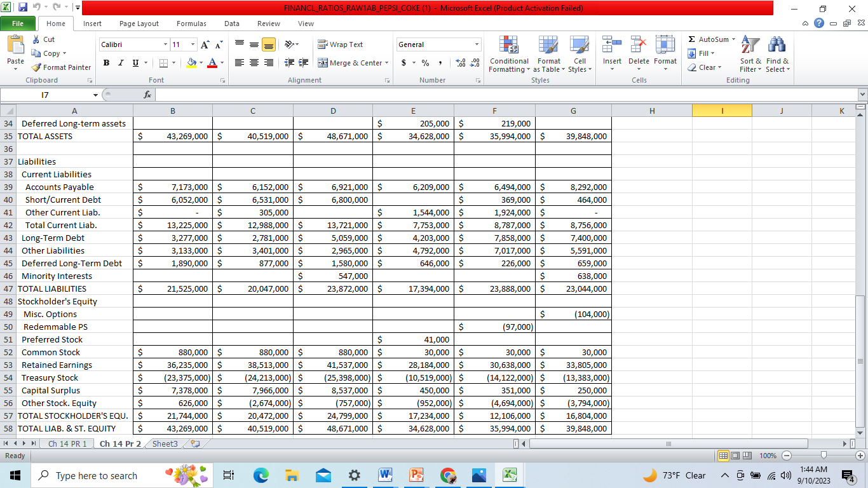Apply the Percent Style format
This screenshot has width=868, height=488.
coord(423,63)
